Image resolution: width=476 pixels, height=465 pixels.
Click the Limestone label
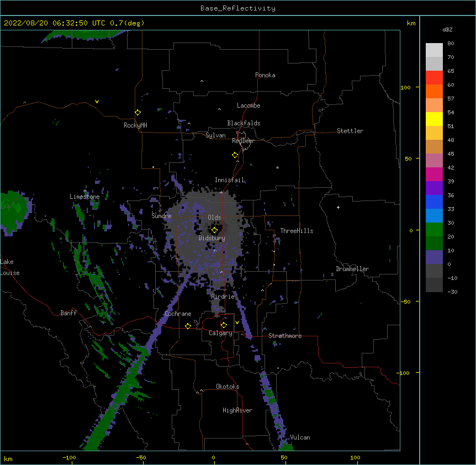point(84,197)
